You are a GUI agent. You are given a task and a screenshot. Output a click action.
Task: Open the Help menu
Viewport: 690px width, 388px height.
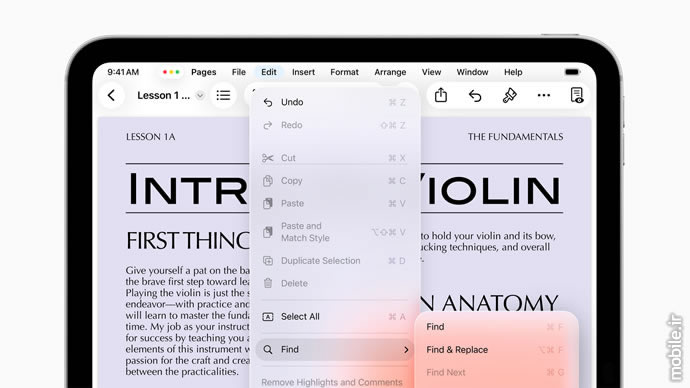[x=513, y=72]
